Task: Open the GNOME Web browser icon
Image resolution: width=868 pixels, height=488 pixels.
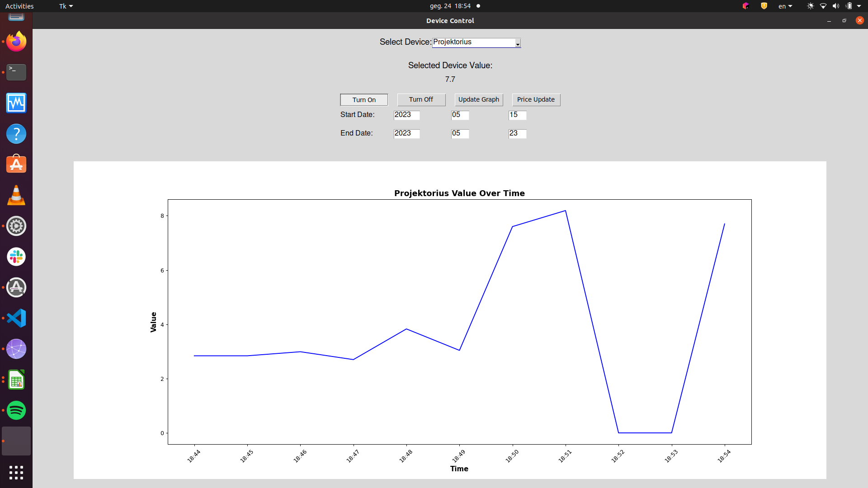Action: click(16, 349)
